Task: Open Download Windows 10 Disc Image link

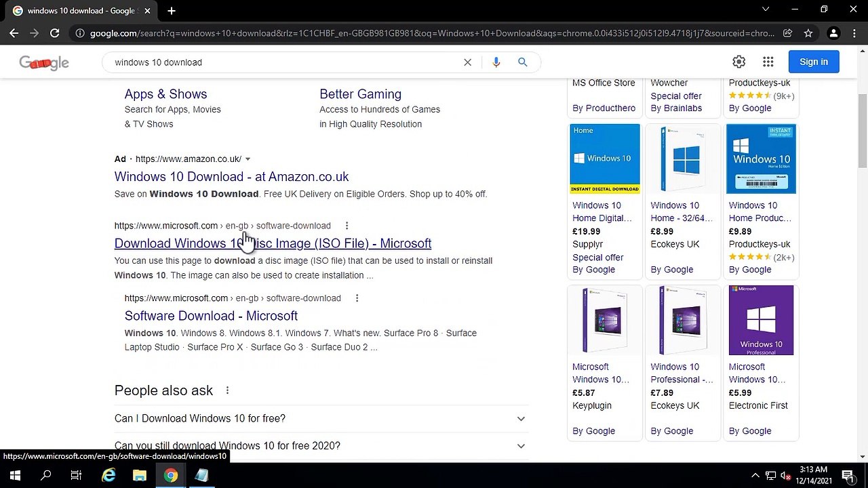Action: click(273, 243)
